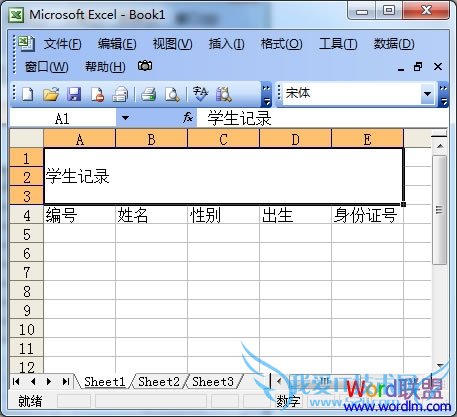Go to previous sheet tab arrow
The image size is (457, 417).
[33, 381]
